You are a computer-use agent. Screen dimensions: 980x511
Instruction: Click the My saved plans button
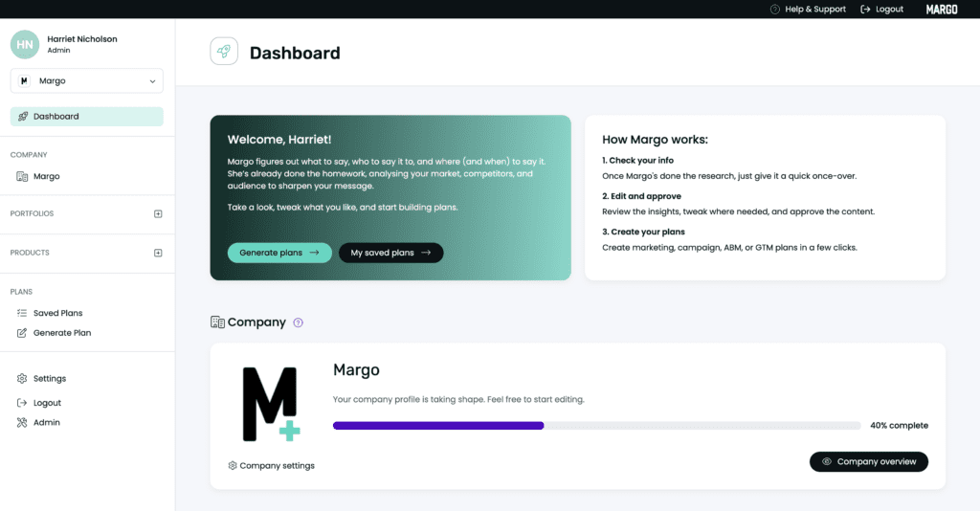[391, 253]
